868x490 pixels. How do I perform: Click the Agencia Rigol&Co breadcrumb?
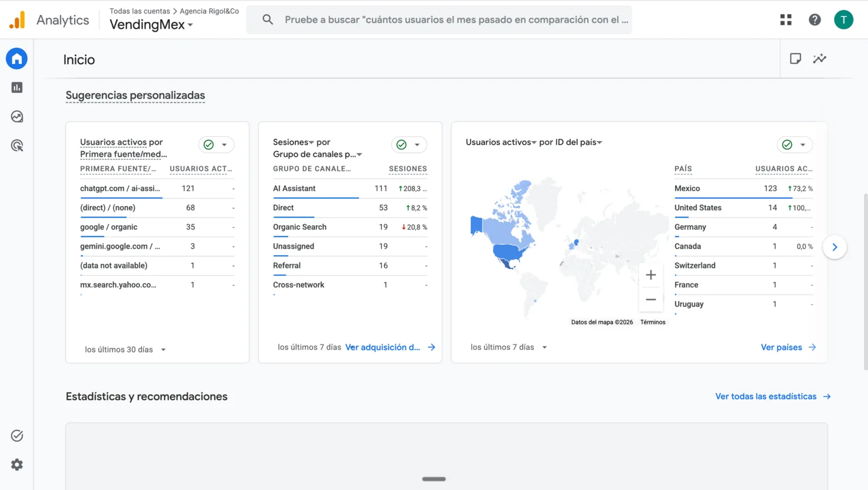pos(209,11)
